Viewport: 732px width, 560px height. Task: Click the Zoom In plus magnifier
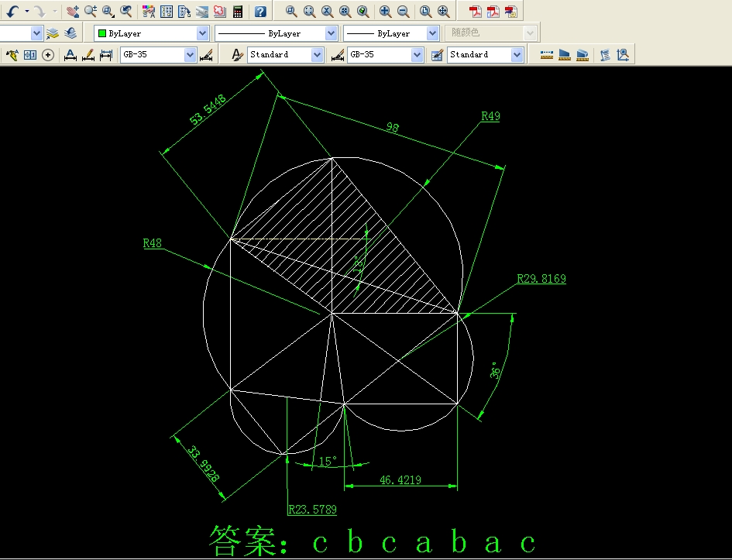[x=385, y=11]
